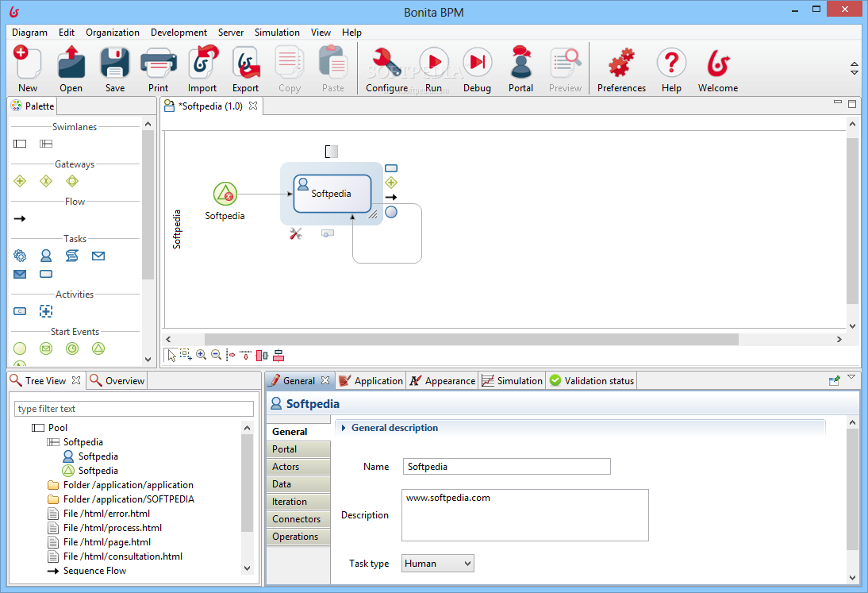Click the Import toolbar icon
The width and height of the screenshot is (868, 593).
[202, 63]
